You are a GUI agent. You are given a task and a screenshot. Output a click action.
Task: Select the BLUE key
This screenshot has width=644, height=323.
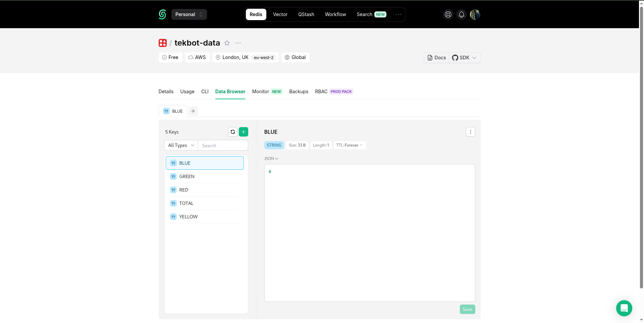point(205,163)
